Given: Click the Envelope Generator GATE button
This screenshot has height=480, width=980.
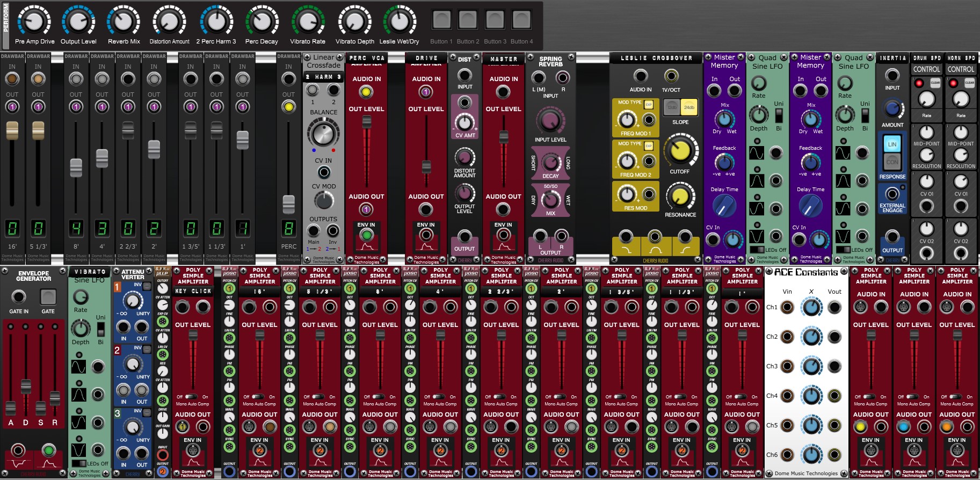Looking at the screenshot, I should click(48, 296).
